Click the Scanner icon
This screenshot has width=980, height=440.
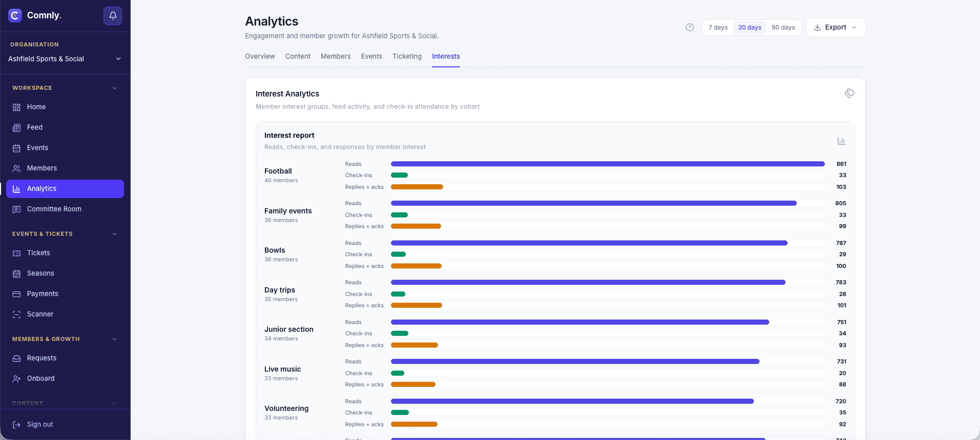point(17,314)
